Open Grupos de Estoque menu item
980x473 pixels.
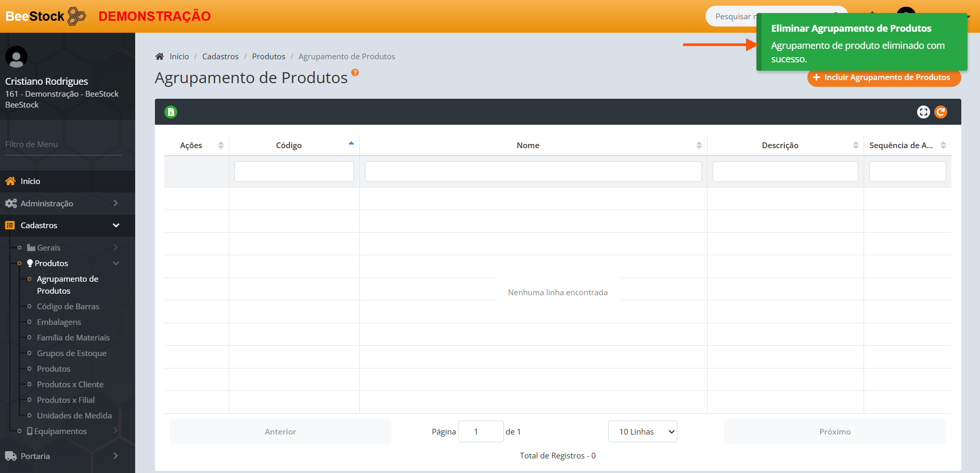72,353
